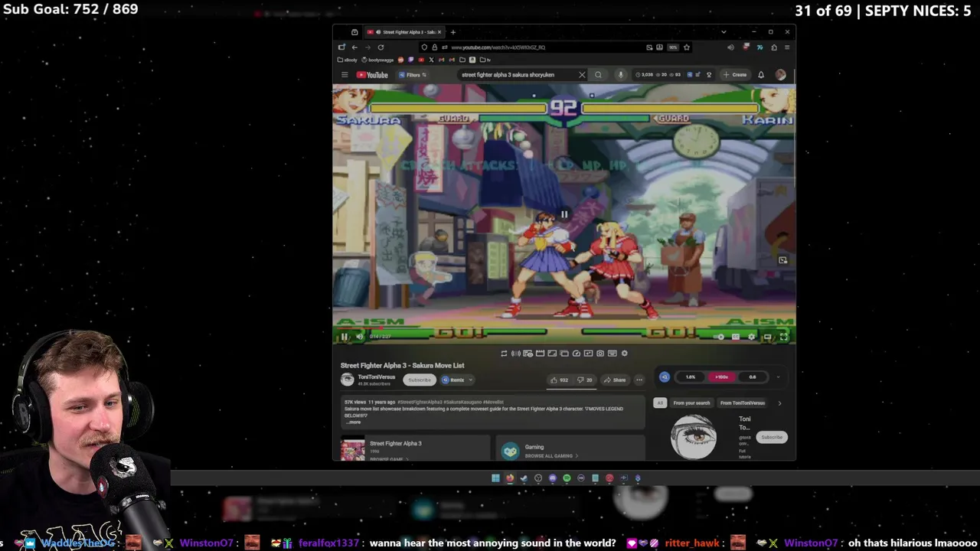This screenshot has width=980, height=551.
Task: Run the YouTube search
Action: pyautogui.click(x=598, y=75)
